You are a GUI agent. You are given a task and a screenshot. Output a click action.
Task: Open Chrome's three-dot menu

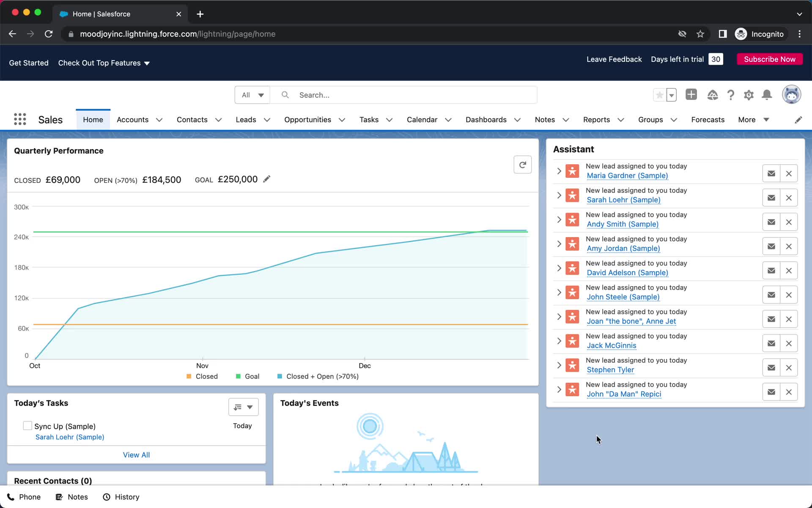(799, 34)
